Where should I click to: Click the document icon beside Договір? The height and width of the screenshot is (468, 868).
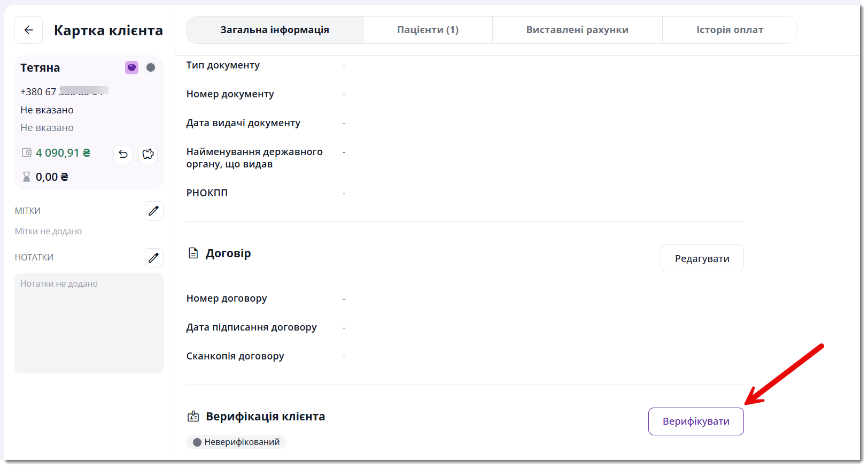point(193,253)
